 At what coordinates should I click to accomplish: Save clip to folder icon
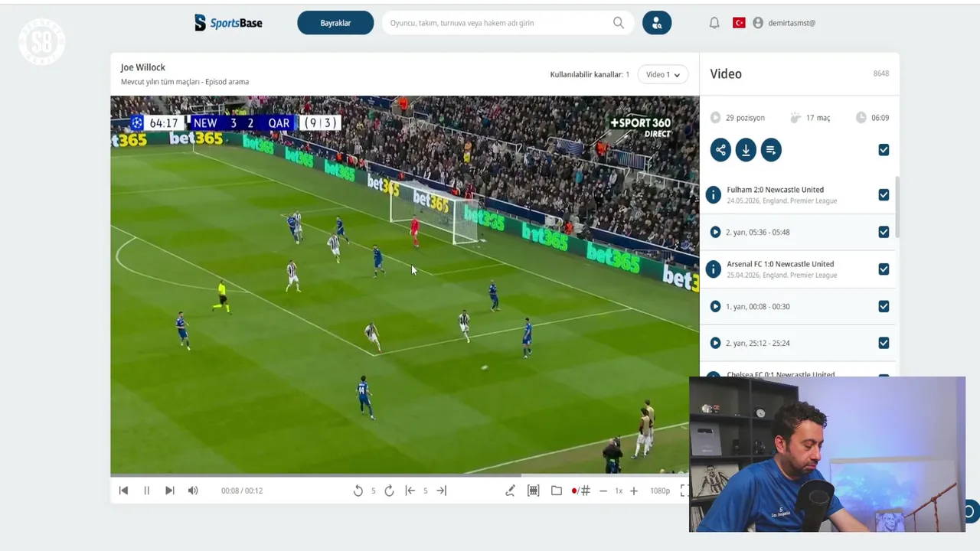(x=557, y=491)
